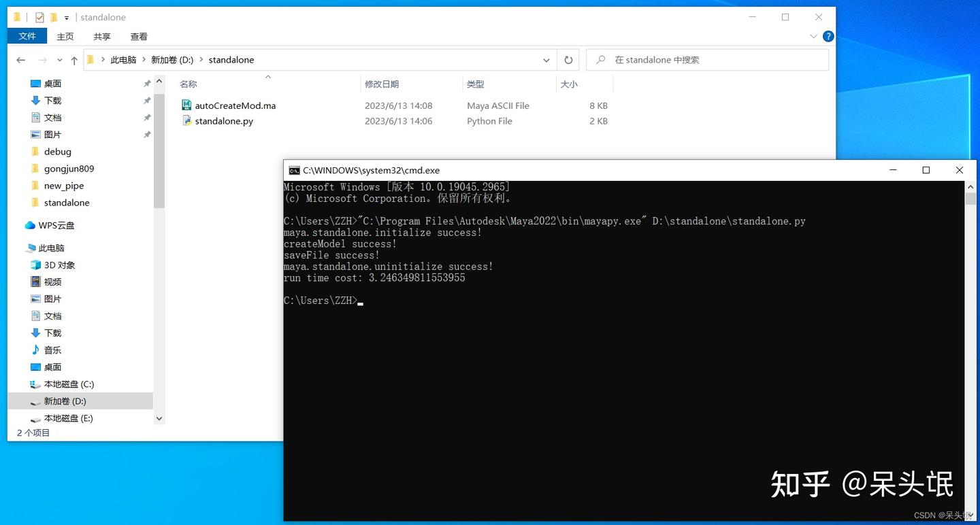Switch to the 主页 ribbon tab
This screenshot has width=980, height=525.
(x=65, y=36)
